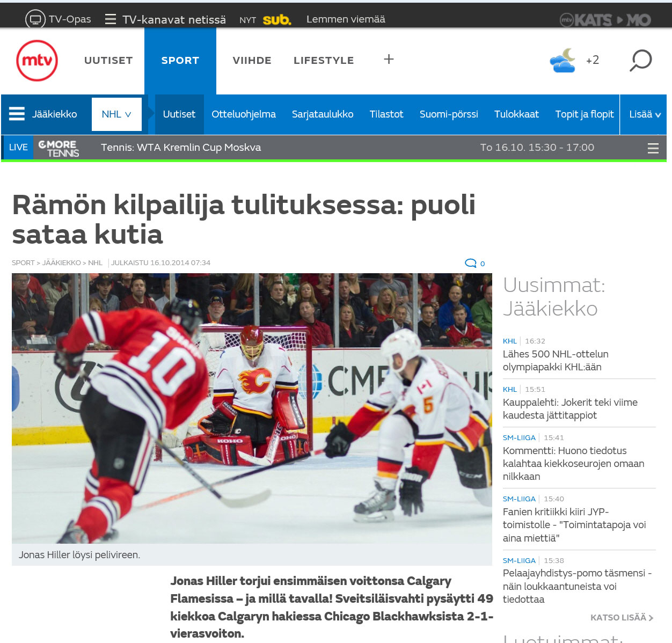Open the Jonas Hiller hockey article photo

[252, 408]
